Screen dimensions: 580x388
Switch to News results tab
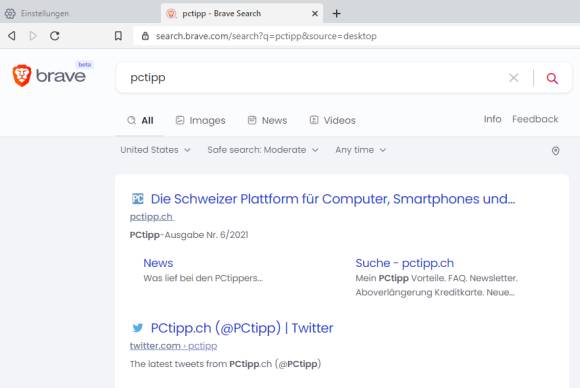tap(267, 120)
